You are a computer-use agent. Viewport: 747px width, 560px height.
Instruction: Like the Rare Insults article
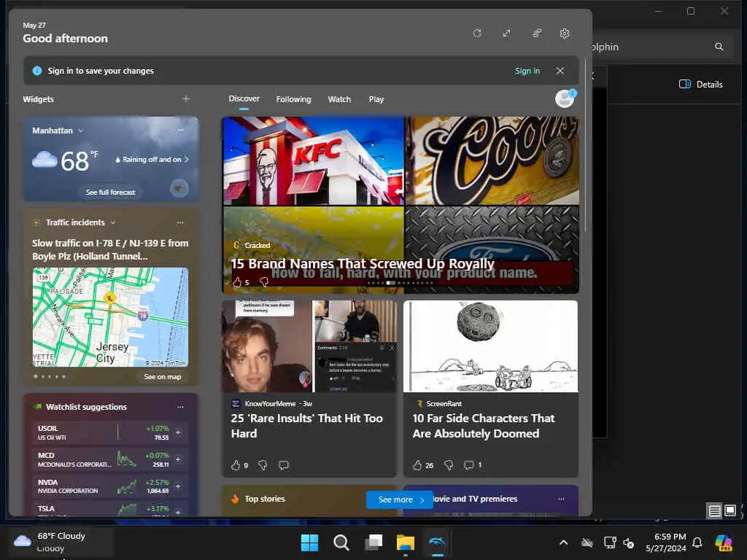[x=236, y=465]
